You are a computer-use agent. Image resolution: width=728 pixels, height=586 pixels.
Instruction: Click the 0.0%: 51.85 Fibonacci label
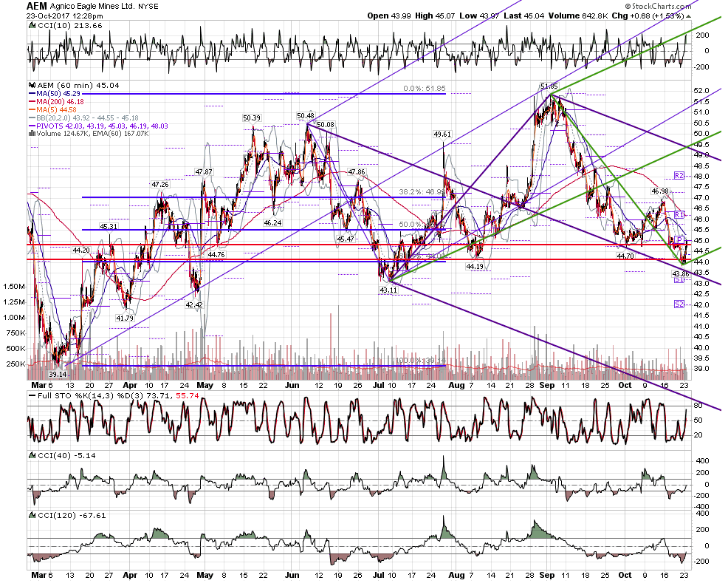(x=425, y=88)
